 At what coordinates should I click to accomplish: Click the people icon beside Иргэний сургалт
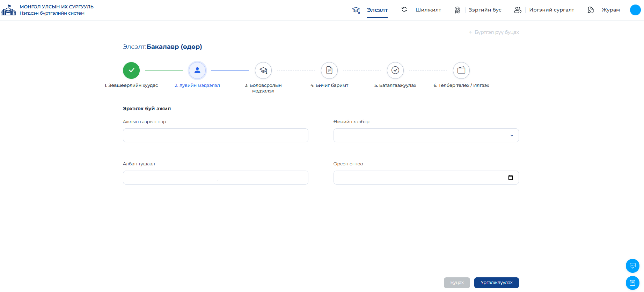tap(518, 10)
